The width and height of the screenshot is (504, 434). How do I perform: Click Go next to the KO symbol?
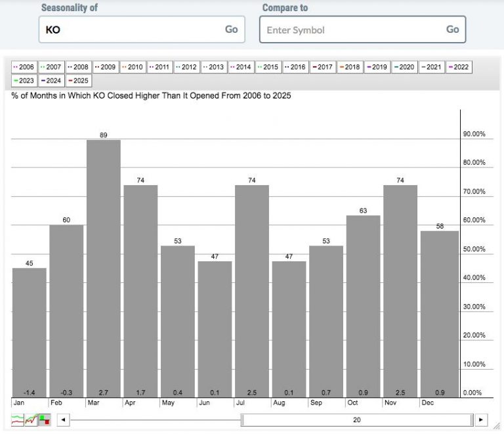(x=232, y=30)
